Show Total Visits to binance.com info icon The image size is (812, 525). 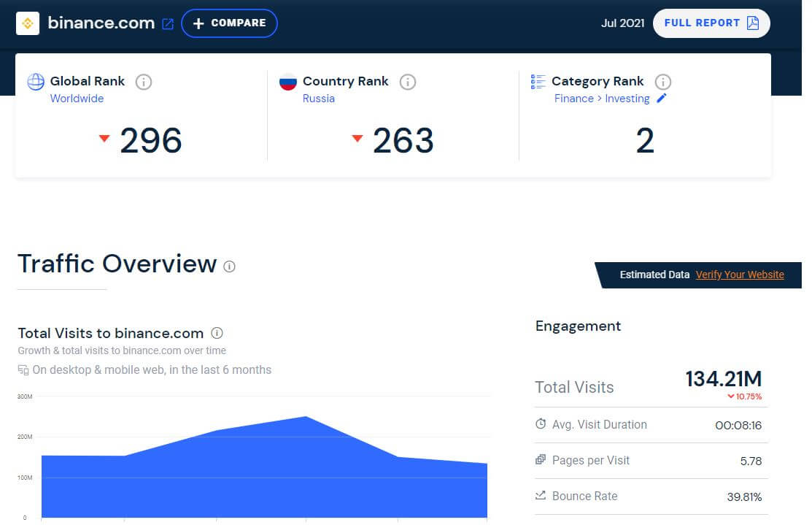point(217,333)
